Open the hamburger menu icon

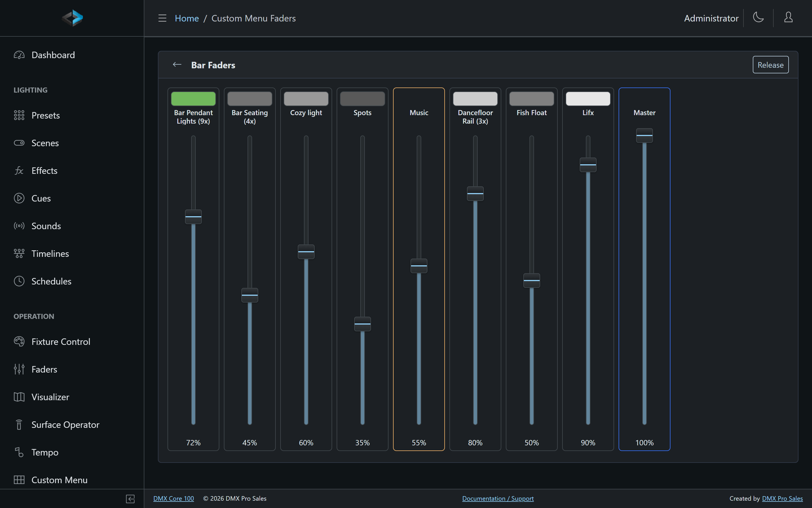[162, 18]
